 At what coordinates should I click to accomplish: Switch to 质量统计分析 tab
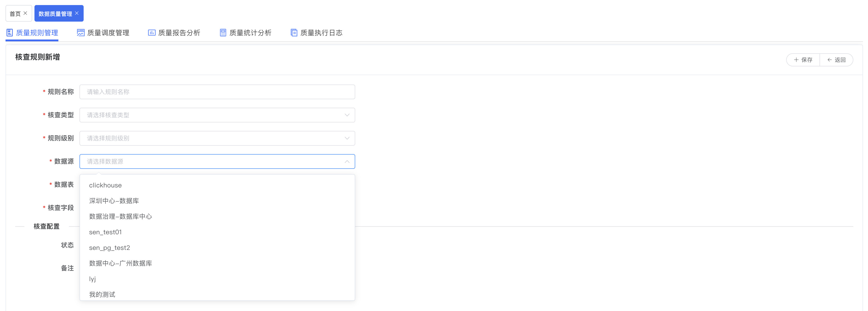(x=250, y=33)
